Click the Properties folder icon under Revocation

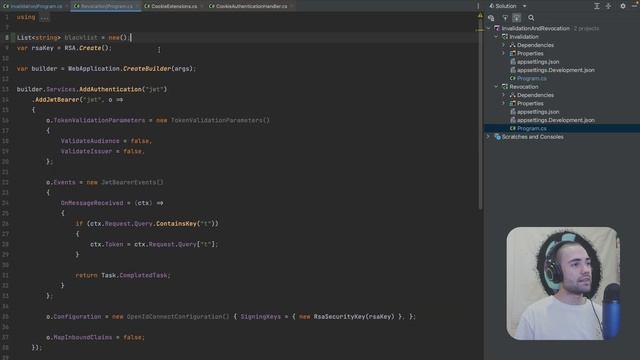point(512,104)
